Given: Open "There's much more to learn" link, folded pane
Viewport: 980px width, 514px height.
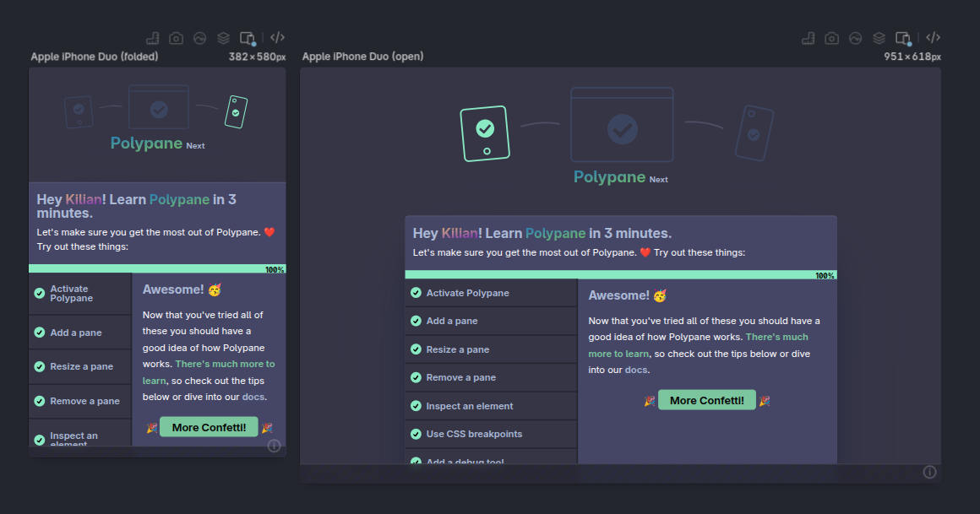Looking at the screenshot, I should (209, 372).
